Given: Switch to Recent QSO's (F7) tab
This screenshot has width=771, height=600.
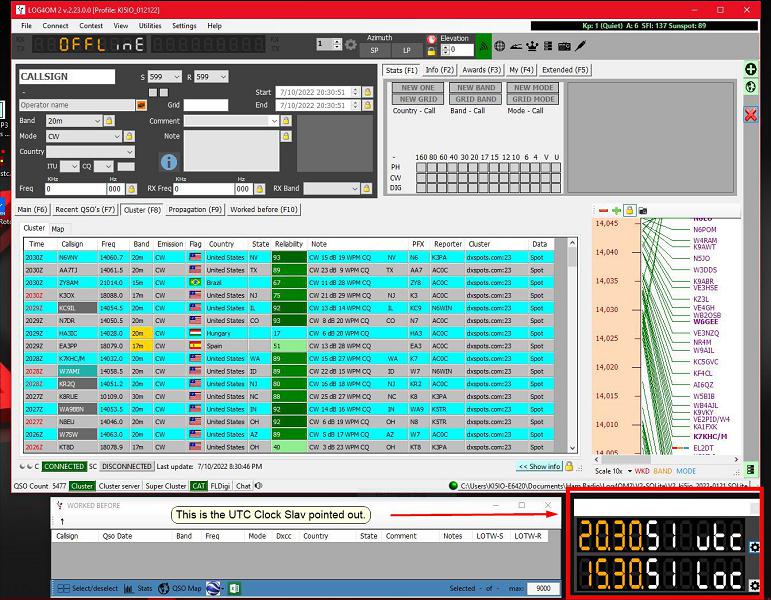Looking at the screenshot, I should 85,210.
